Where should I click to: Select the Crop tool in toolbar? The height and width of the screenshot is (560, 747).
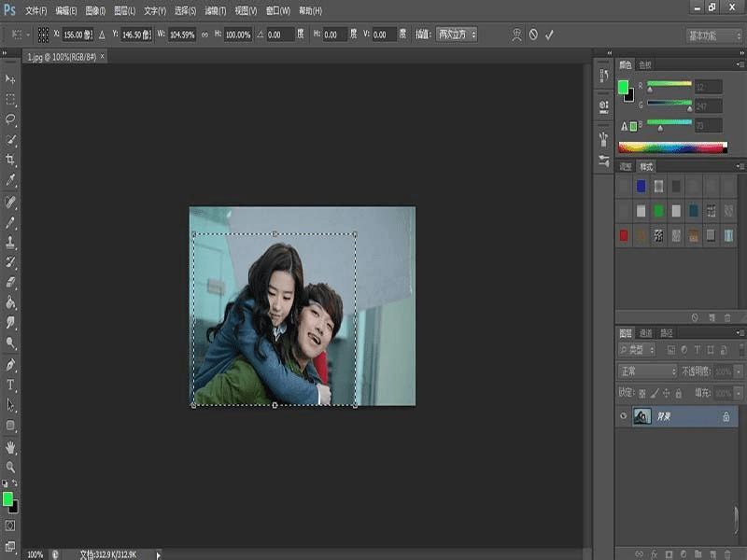[x=11, y=161]
